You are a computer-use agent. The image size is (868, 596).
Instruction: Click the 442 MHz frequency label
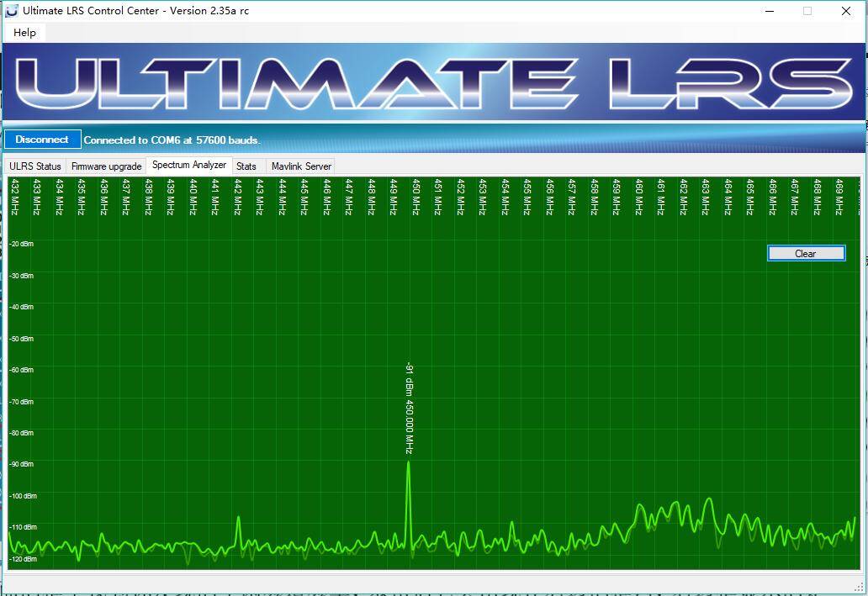(x=238, y=197)
